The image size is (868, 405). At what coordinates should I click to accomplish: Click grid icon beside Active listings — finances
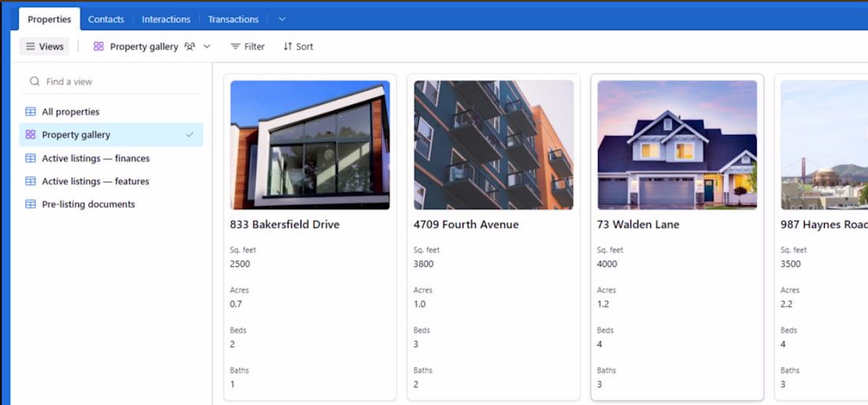31,159
